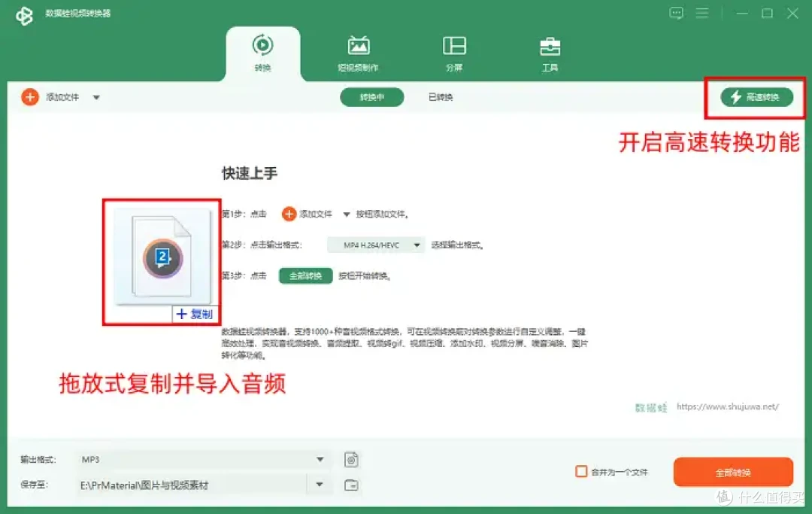Click 添加文件 label in the step 1 guide

[x=316, y=214]
